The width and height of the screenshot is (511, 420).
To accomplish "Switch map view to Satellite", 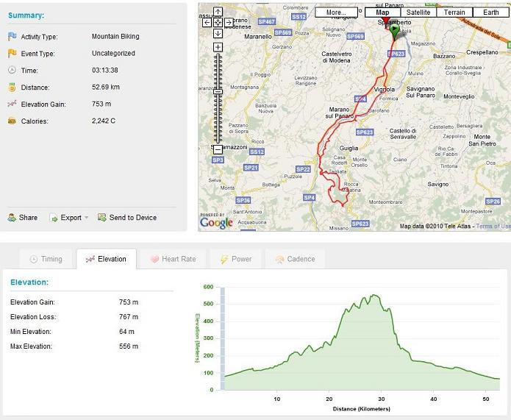I will click(418, 13).
